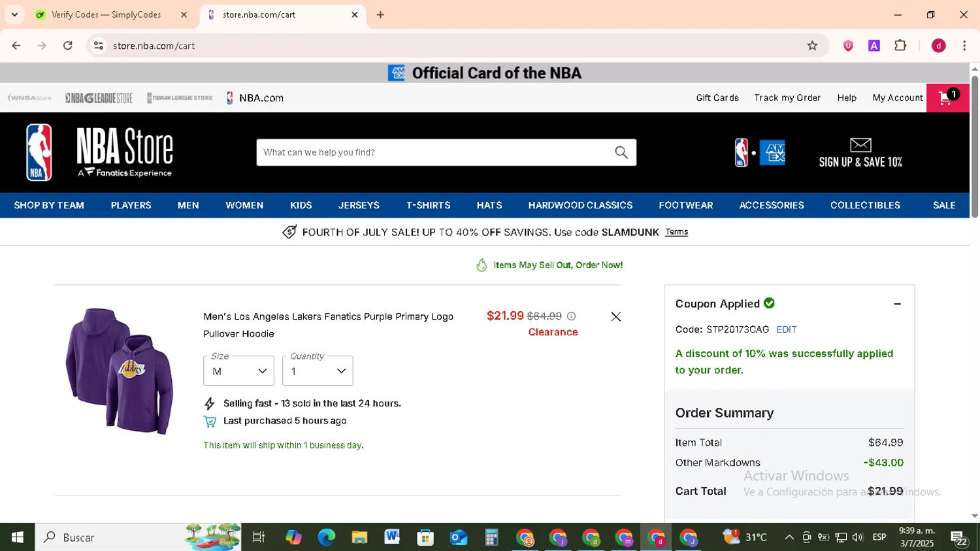Viewport: 980px width, 551px height.
Task: Open the NBA American Express logo
Action: [760, 153]
